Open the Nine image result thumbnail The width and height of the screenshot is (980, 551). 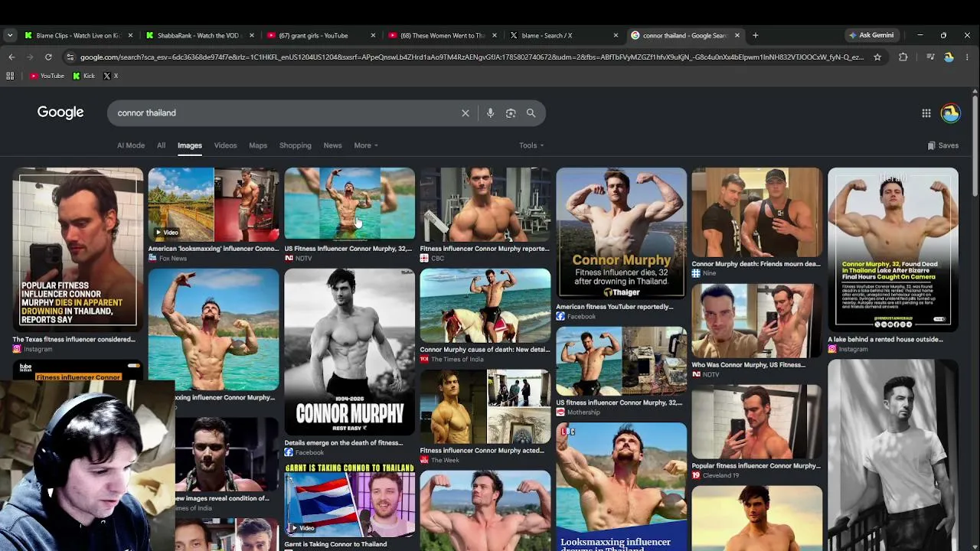point(757,212)
